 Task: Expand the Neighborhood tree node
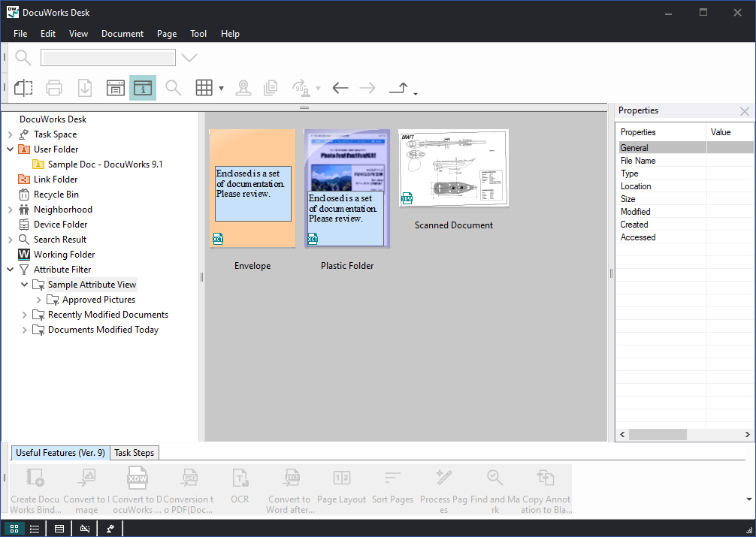[10, 210]
